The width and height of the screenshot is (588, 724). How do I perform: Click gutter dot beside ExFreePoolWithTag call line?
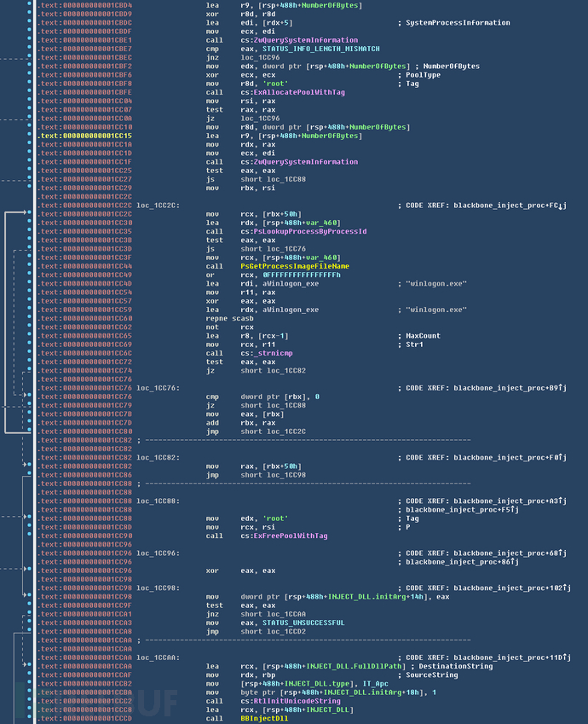[x=29, y=535]
